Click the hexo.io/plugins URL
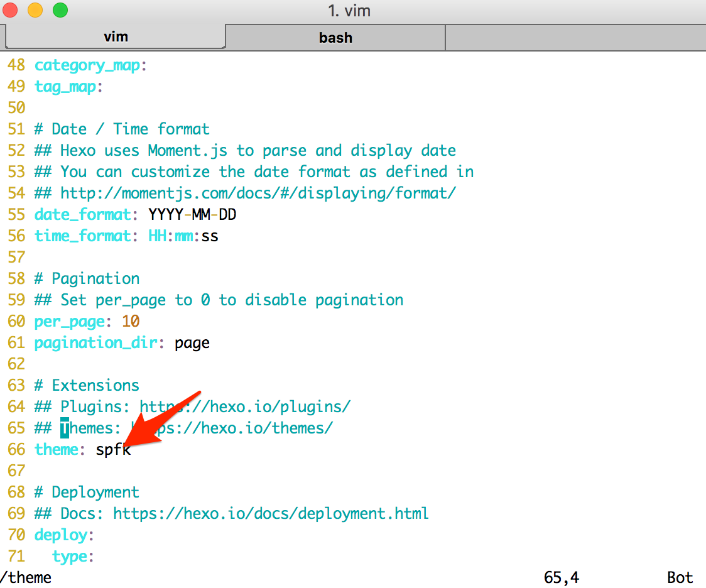The image size is (706, 588). point(245,407)
